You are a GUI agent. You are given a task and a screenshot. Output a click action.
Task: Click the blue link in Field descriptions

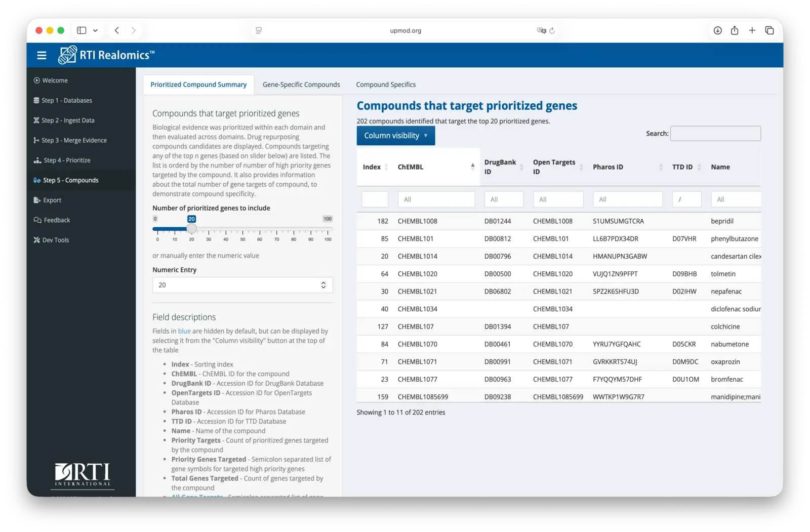coord(184,331)
